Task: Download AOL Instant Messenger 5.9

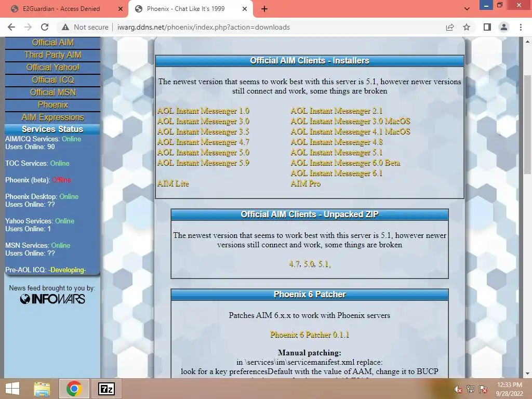Action: click(203, 163)
